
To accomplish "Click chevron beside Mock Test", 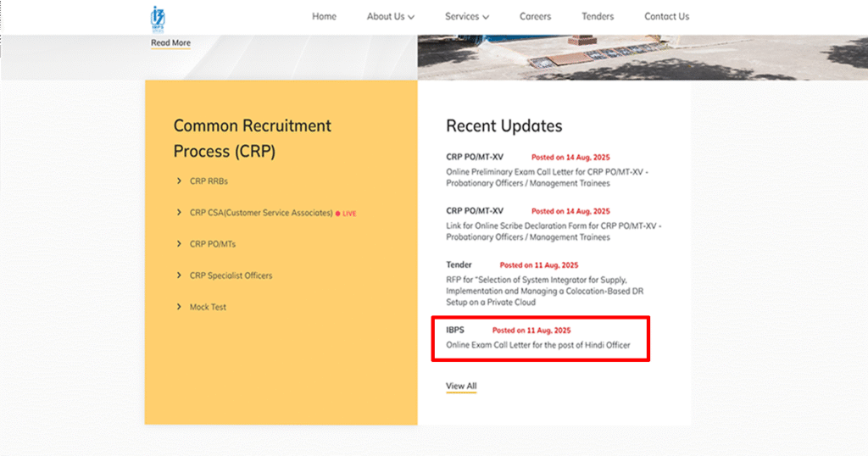I will [x=179, y=307].
